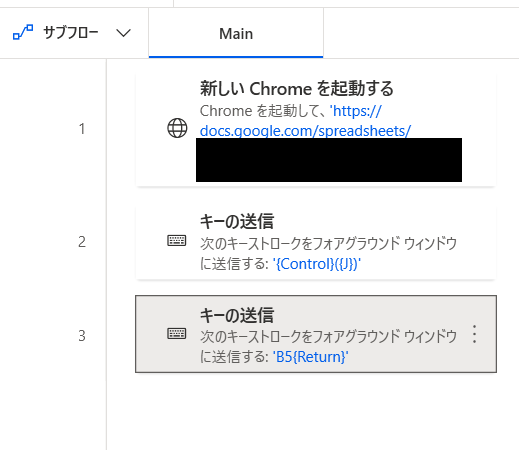The height and width of the screenshot is (450, 519).
Task: Click the 'https:// URL text
Action: tap(355, 111)
